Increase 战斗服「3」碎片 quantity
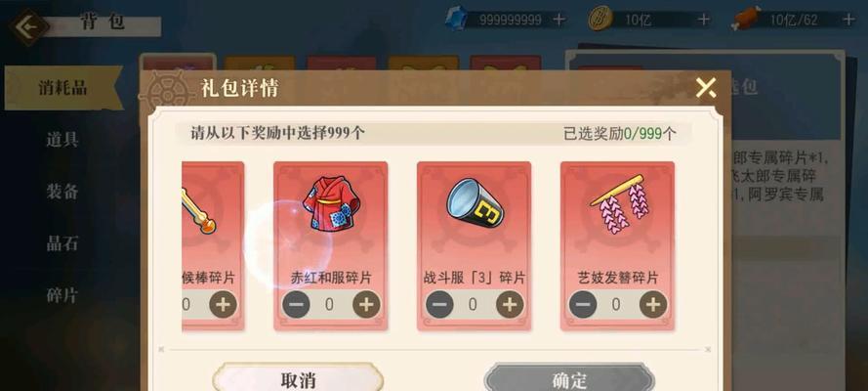Image resolution: width=868 pixels, height=391 pixels. coord(510,304)
